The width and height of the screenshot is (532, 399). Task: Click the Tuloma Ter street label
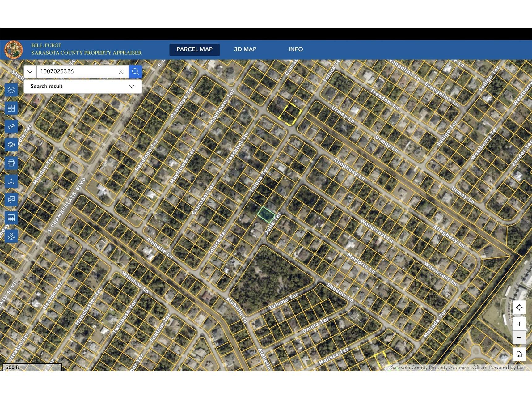coord(283,302)
